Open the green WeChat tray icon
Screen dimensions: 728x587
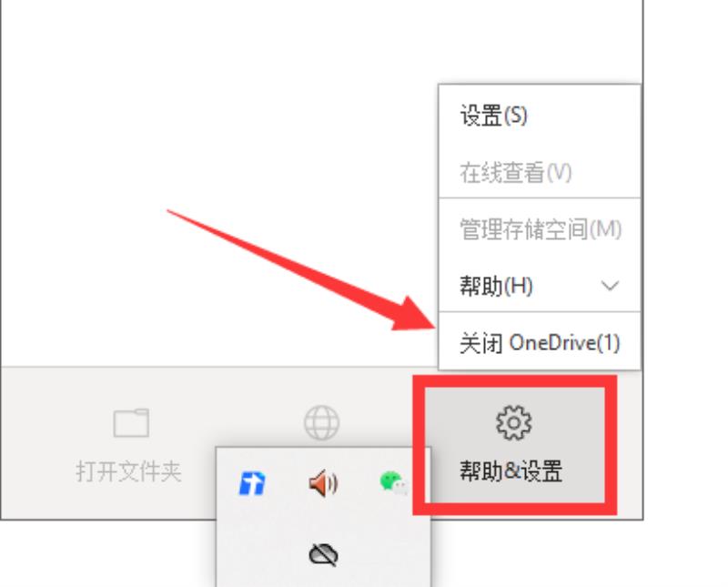[394, 483]
